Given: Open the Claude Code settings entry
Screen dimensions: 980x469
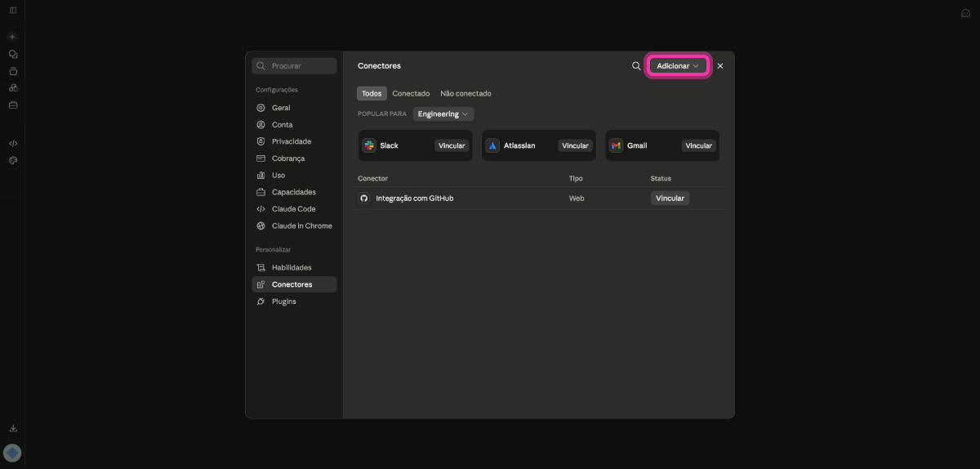Looking at the screenshot, I should [294, 209].
